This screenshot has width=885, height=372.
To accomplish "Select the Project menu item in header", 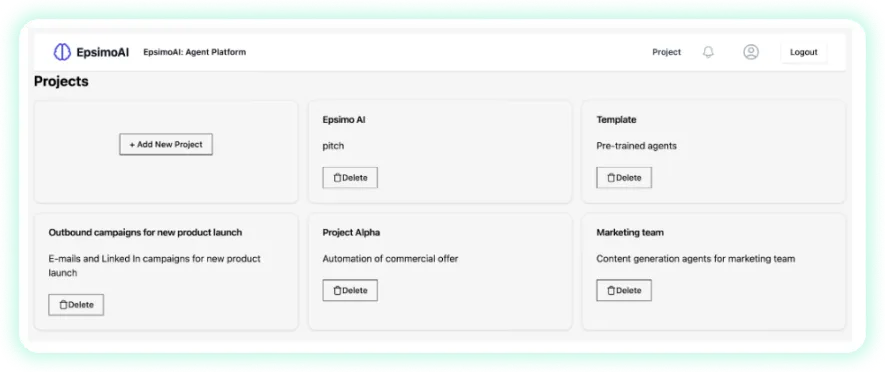I will [x=667, y=52].
